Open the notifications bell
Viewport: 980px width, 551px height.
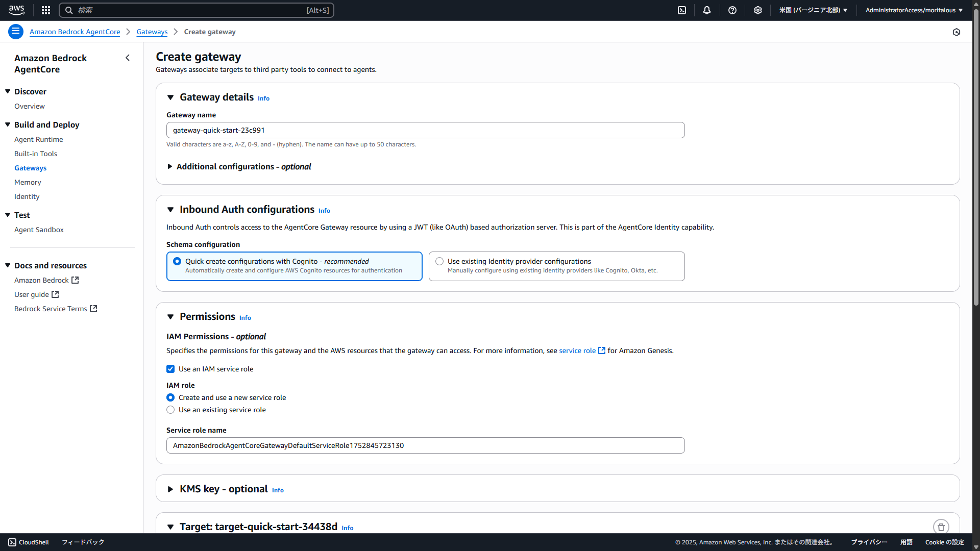[707, 10]
